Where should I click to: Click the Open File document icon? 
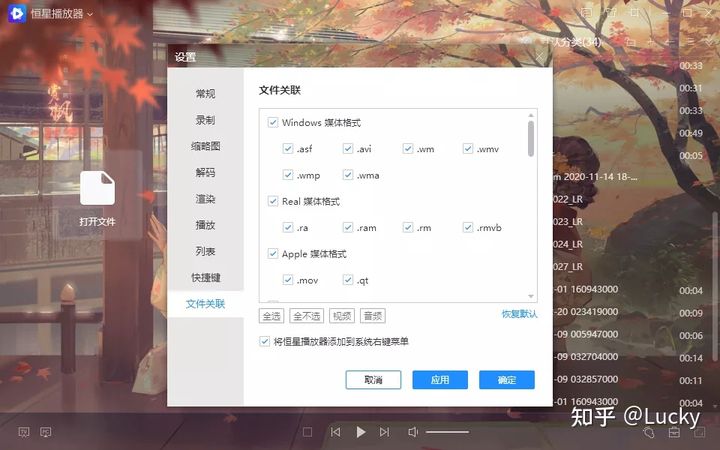click(x=98, y=188)
